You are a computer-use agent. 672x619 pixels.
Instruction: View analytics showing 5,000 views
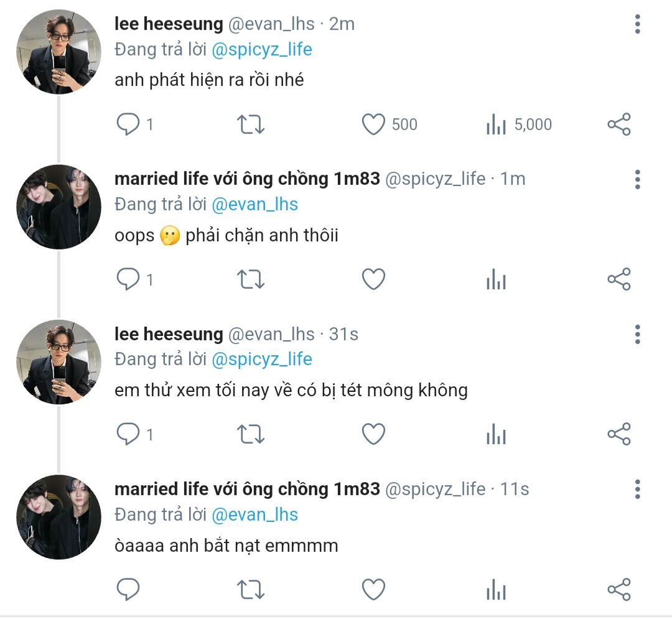(x=496, y=124)
